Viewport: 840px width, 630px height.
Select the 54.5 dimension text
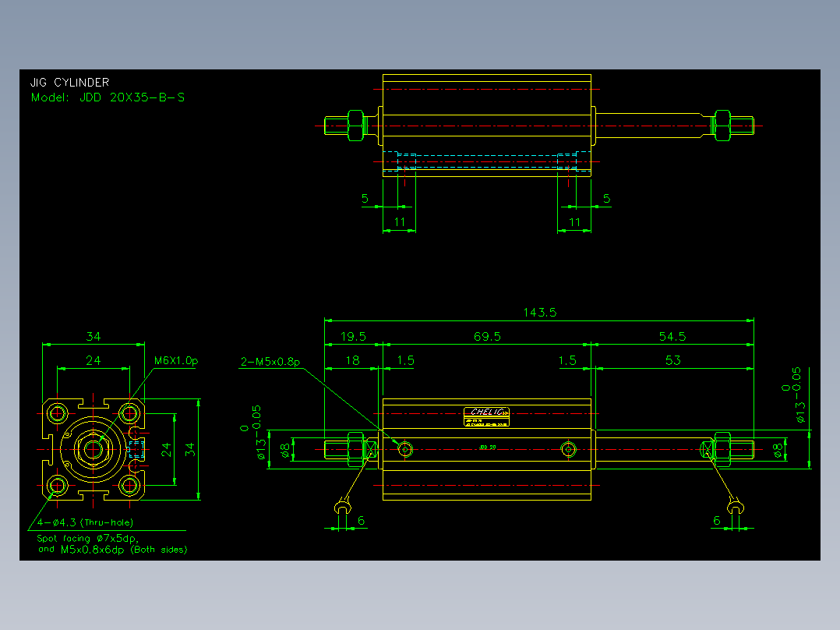[x=672, y=337]
